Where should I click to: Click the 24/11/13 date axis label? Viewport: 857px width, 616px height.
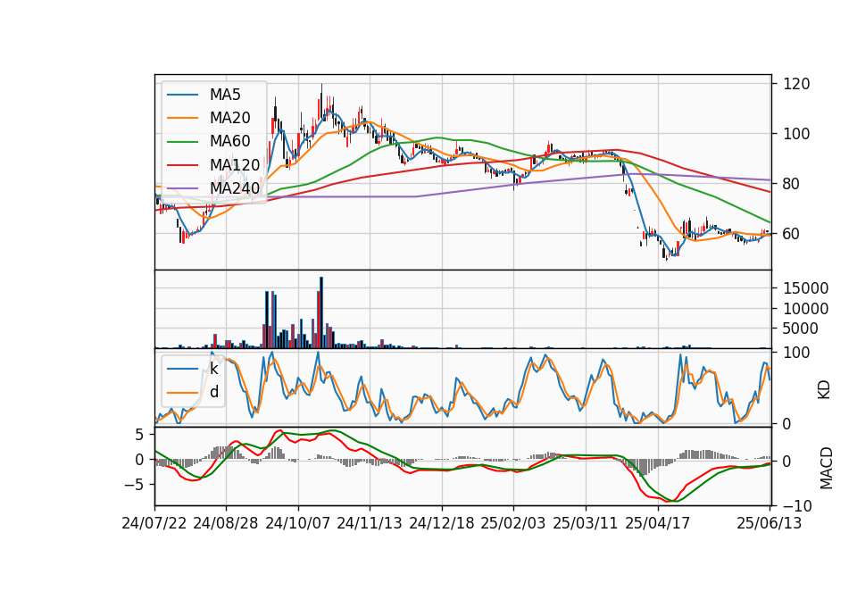point(370,523)
